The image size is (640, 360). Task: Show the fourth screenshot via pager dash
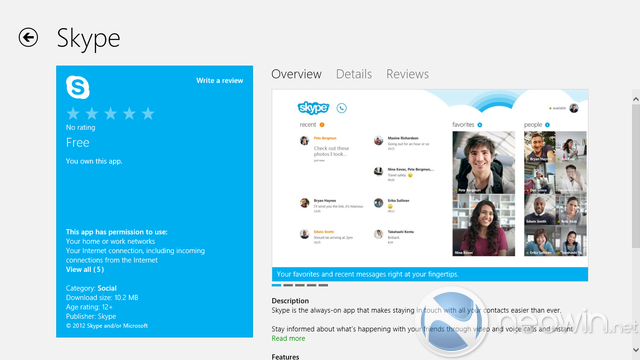311,285
